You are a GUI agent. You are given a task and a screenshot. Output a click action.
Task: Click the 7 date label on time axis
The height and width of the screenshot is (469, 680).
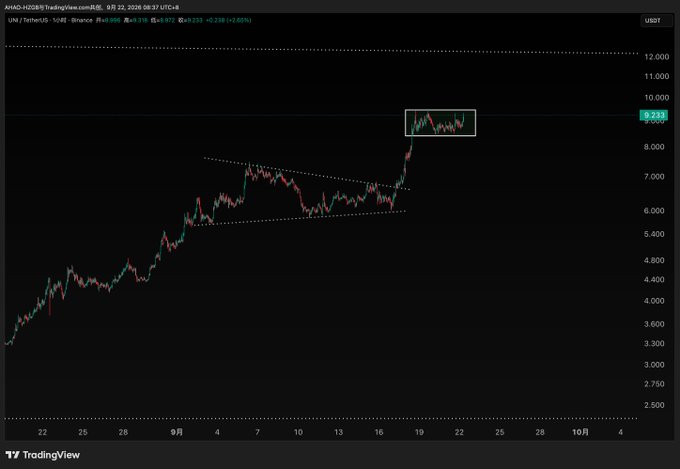[x=258, y=432]
